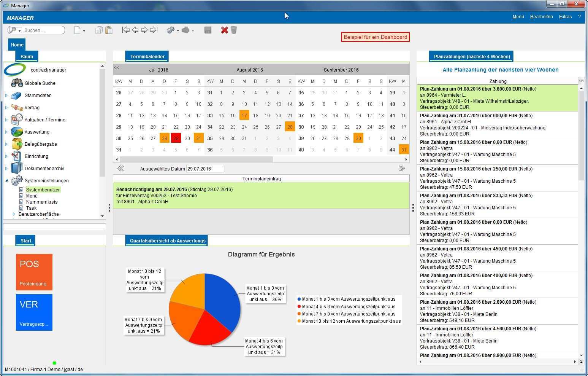
Task: Open the blue VER Vertragsexp tile
Action: click(34, 312)
